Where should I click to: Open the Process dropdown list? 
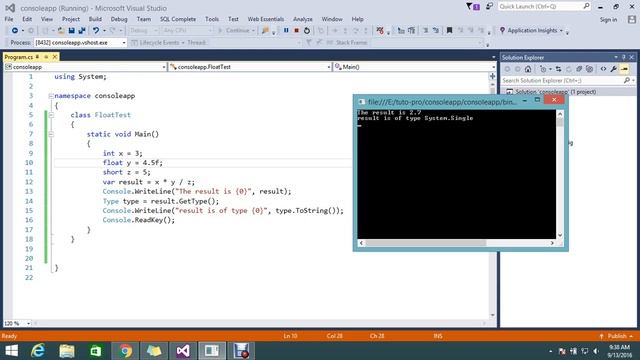coord(124,42)
